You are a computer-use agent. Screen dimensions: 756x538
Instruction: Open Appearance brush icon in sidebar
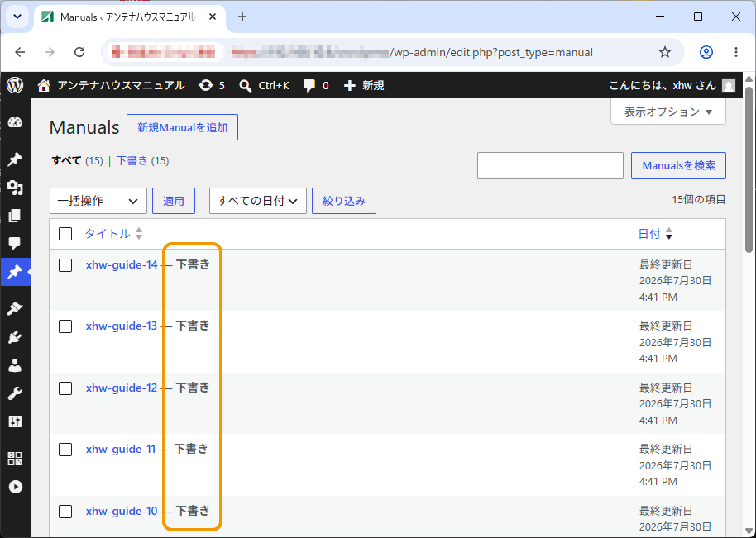pyautogui.click(x=15, y=309)
